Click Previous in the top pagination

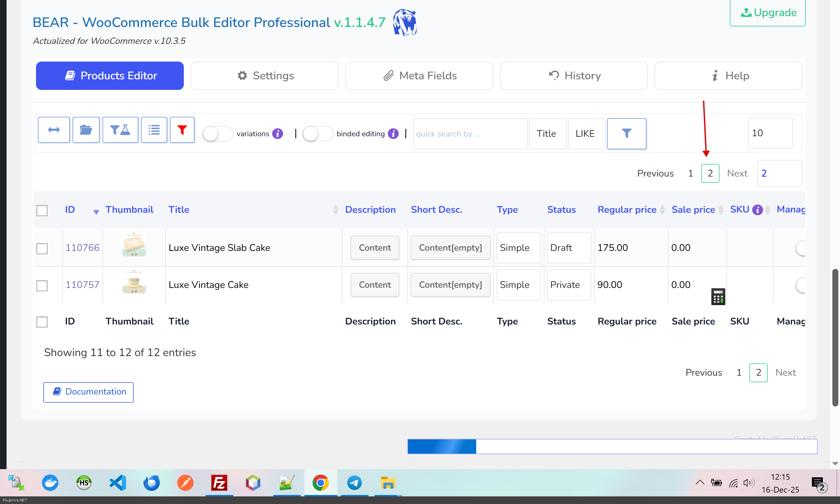point(655,173)
